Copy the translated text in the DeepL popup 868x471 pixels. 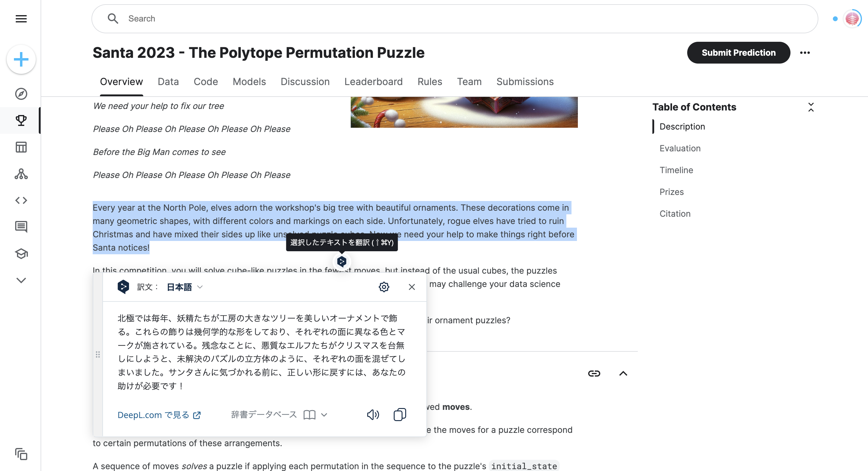click(x=400, y=414)
